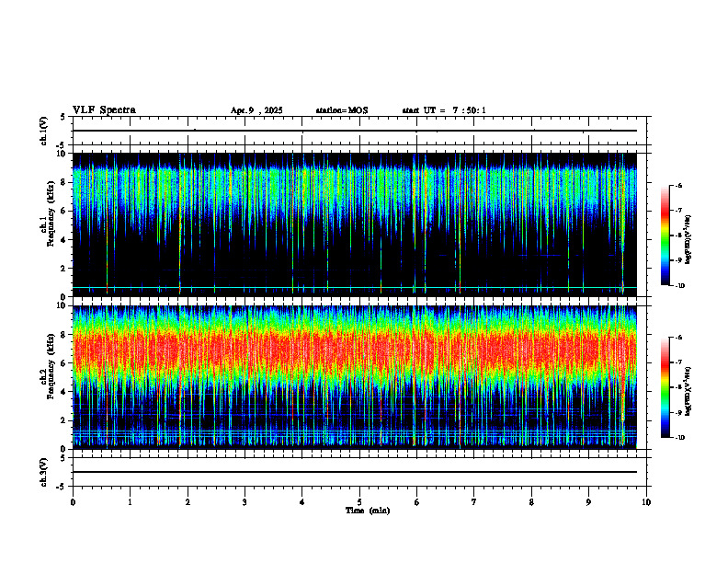Click the "VLF Spectra" plot title
Screen dimensions: 728x563
point(104,110)
